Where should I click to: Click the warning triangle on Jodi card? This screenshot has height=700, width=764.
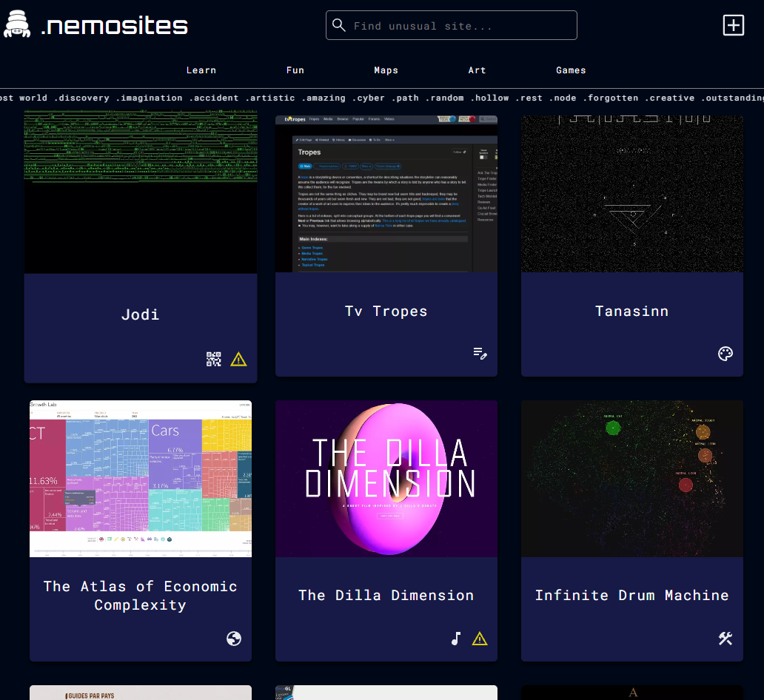(238, 360)
